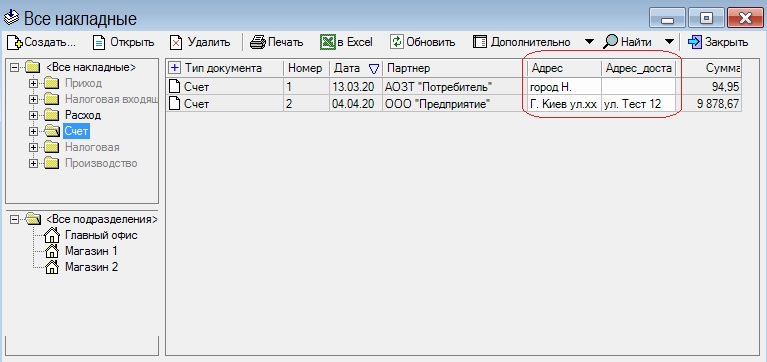Open the Найти dropdown arrow
The width and height of the screenshot is (767, 362).
[669, 42]
